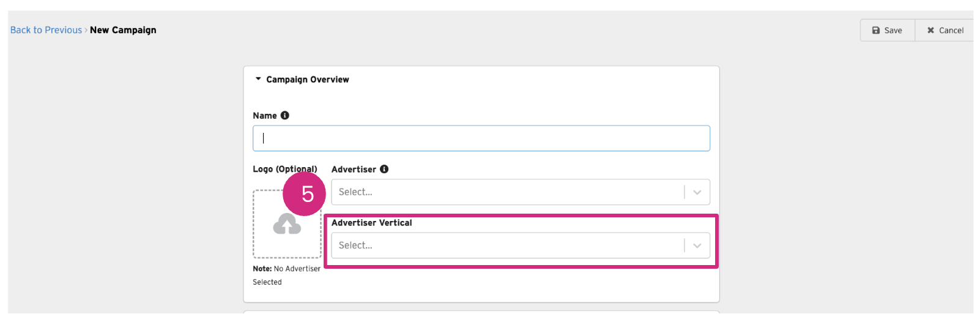This screenshot has height=322, width=980.
Task: Click the Advertiser dropdown chevron arrow
Action: tap(697, 192)
